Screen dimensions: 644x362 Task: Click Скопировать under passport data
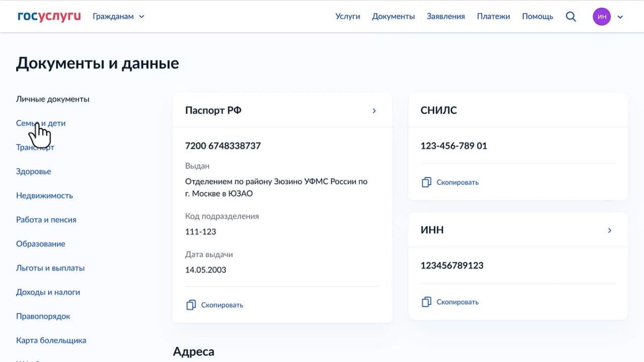point(222,305)
